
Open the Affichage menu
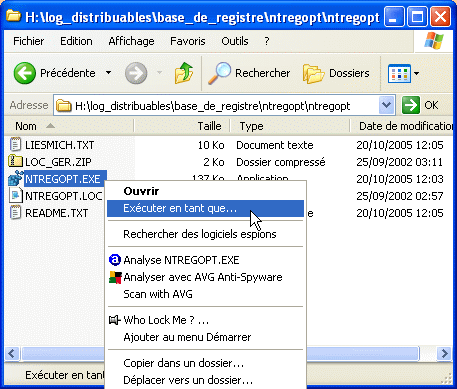click(x=131, y=41)
